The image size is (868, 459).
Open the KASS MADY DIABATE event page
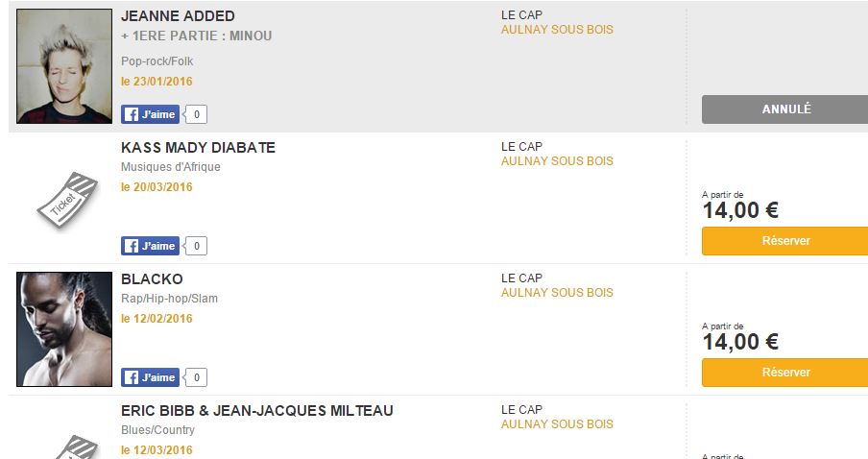[x=198, y=148]
